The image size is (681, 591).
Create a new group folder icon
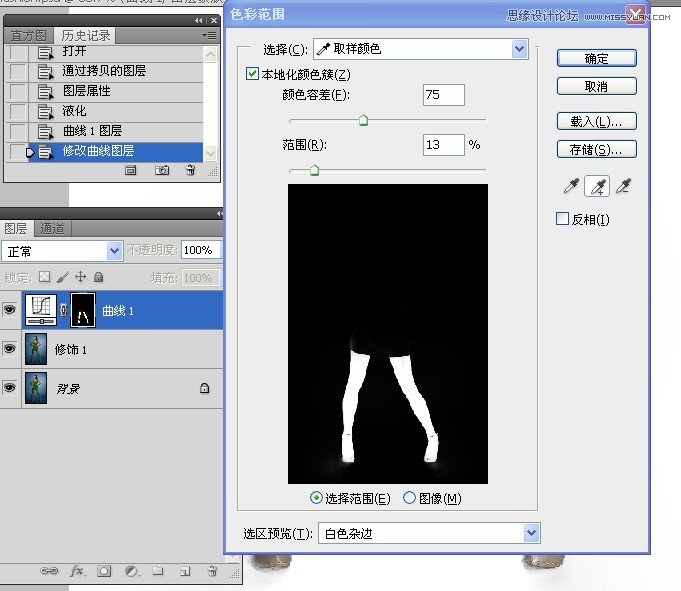(x=158, y=571)
